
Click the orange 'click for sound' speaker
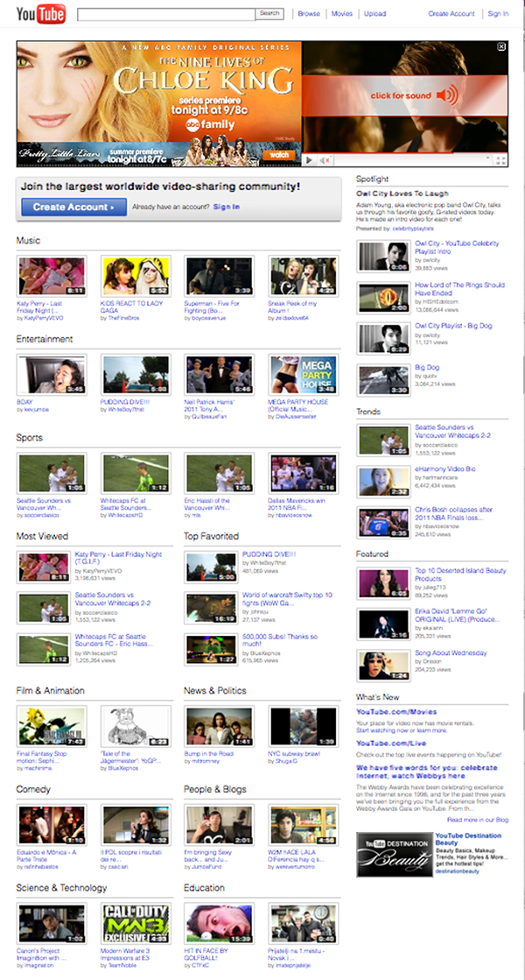click(447, 95)
